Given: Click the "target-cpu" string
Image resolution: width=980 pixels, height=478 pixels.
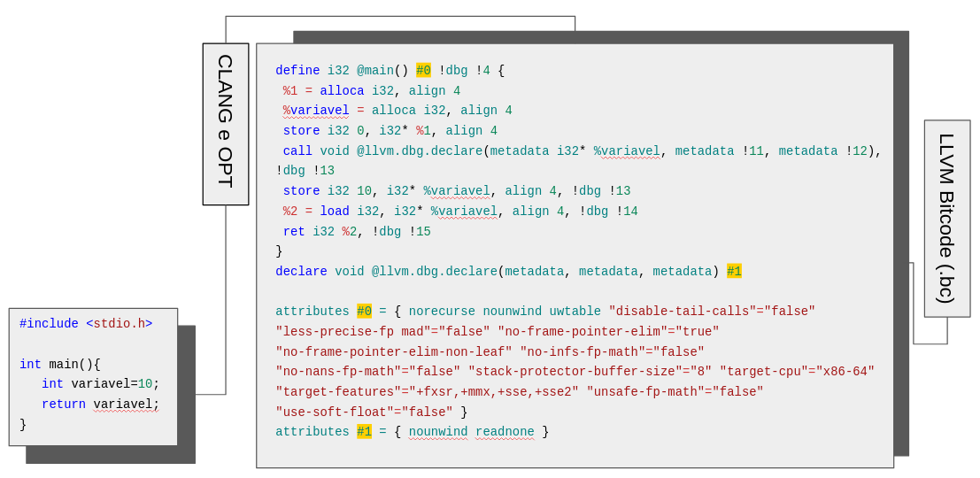Looking at the screenshot, I should coord(764,372).
